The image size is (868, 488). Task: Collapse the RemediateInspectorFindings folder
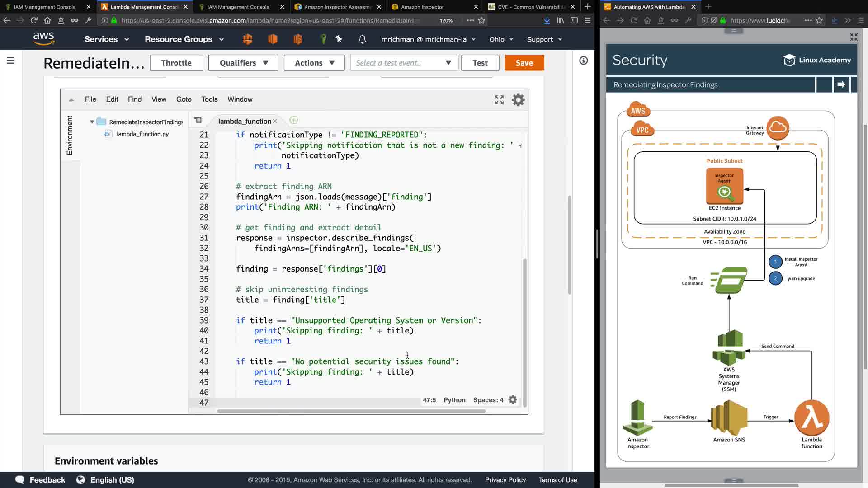pyautogui.click(x=92, y=122)
